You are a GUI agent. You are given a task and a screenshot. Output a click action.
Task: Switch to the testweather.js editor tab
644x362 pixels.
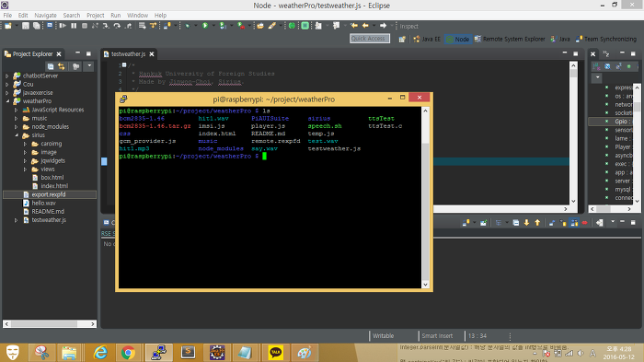click(128, 54)
